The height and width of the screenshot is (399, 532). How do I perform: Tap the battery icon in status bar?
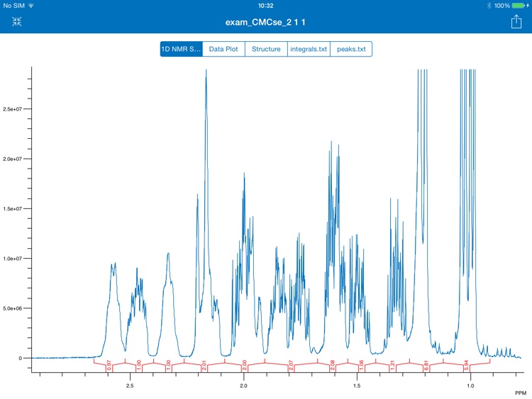click(519, 6)
